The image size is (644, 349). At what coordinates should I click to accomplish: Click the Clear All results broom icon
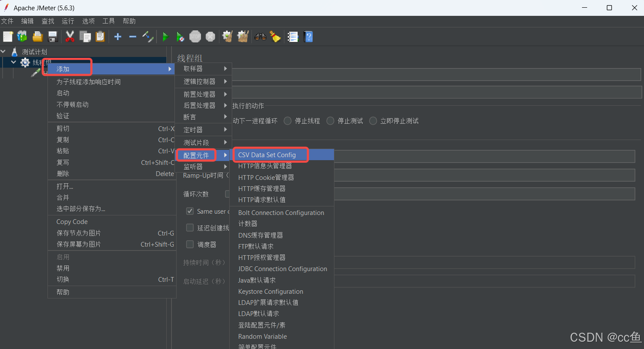(242, 36)
